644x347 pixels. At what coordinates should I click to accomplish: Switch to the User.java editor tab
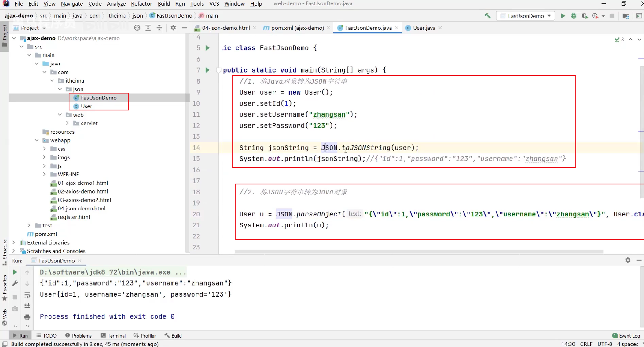pos(424,28)
